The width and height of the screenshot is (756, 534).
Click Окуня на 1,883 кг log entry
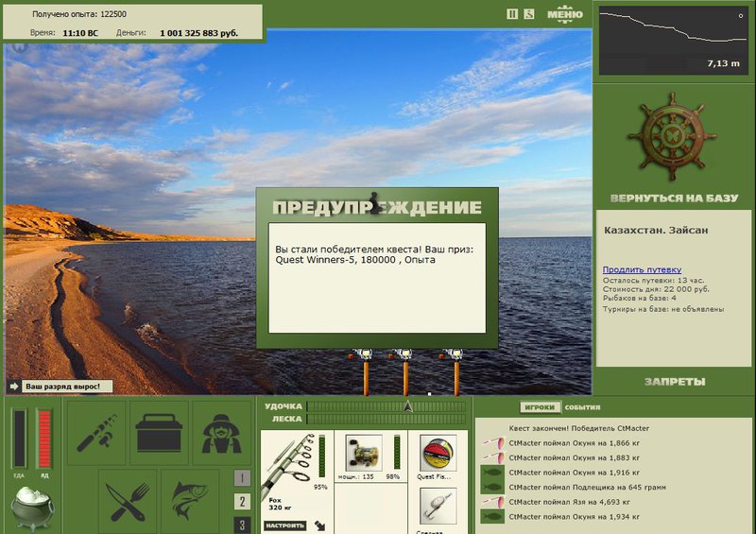click(575, 457)
